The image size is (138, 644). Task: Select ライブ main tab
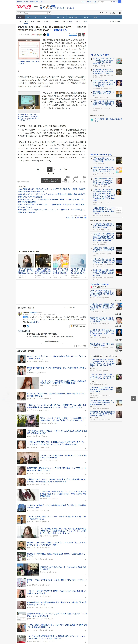pyautogui.click(x=37, y=17)
